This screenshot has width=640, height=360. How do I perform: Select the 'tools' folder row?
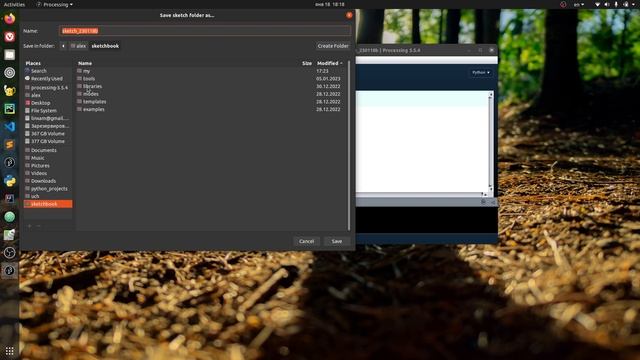click(x=211, y=79)
